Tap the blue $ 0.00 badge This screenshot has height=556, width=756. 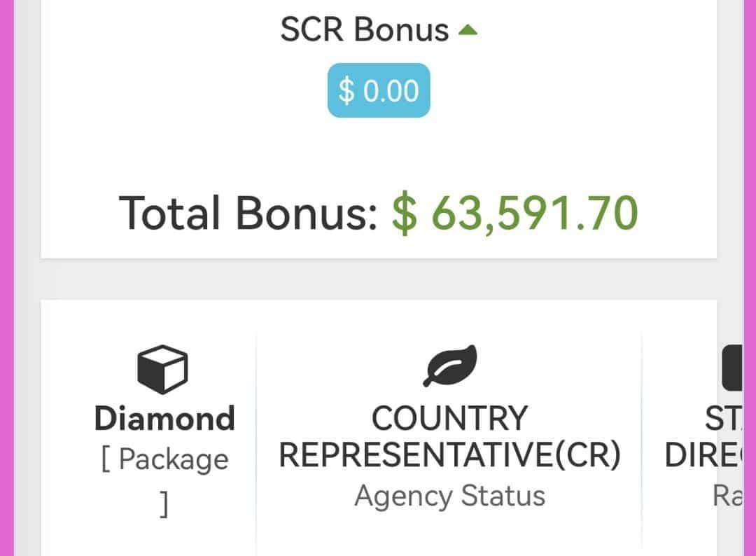[379, 90]
